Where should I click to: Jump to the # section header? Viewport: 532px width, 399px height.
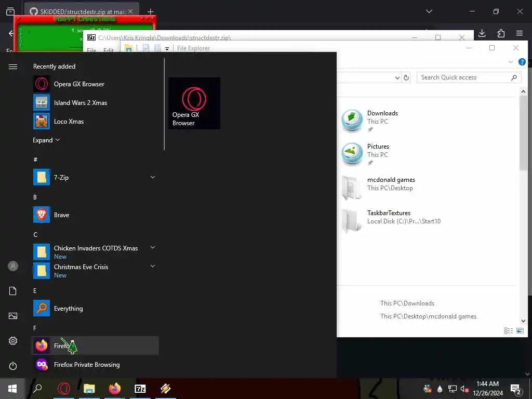[x=35, y=159]
